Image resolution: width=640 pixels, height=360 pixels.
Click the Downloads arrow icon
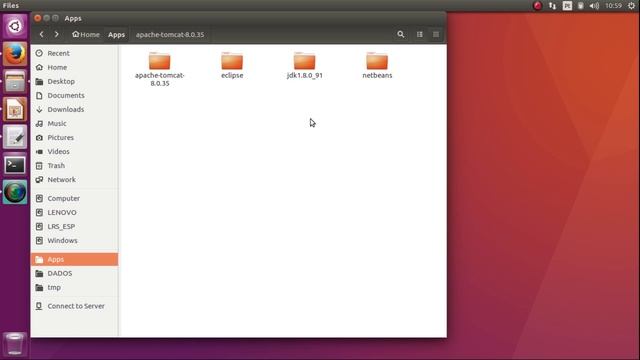pos(39,109)
